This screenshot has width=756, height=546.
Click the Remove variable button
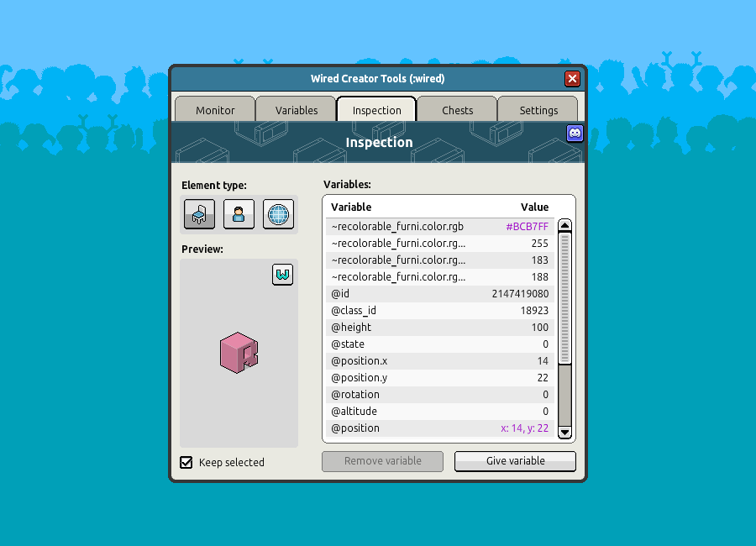(x=382, y=461)
